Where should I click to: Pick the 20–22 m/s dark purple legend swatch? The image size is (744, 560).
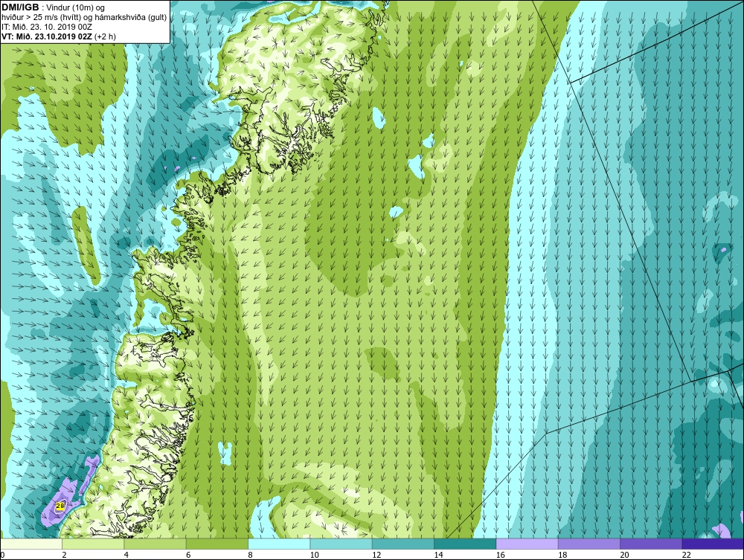pos(651,544)
